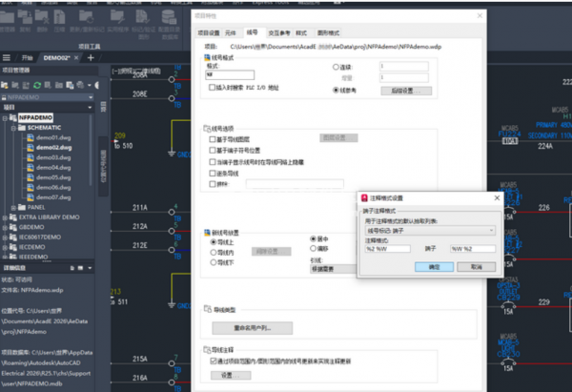
Task: Click the %2 %W annotation format field
Action: 387,249
